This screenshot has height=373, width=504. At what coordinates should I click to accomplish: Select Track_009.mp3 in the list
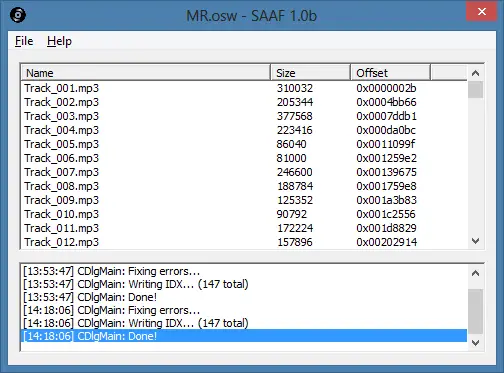click(x=62, y=200)
